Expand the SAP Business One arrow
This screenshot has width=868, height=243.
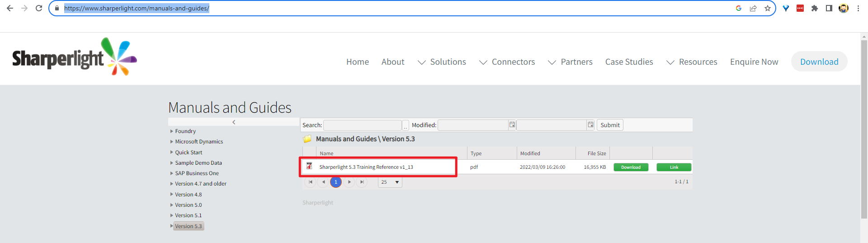pyautogui.click(x=172, y=173)
